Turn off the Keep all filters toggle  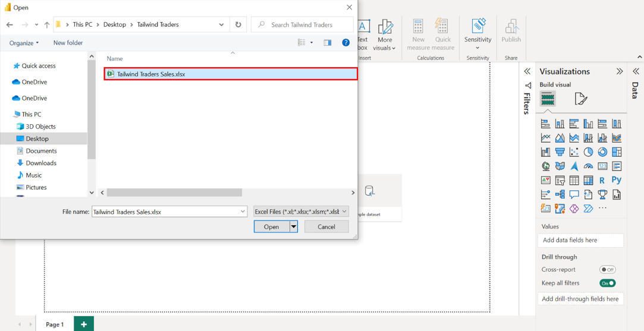[x=607, y=283]
